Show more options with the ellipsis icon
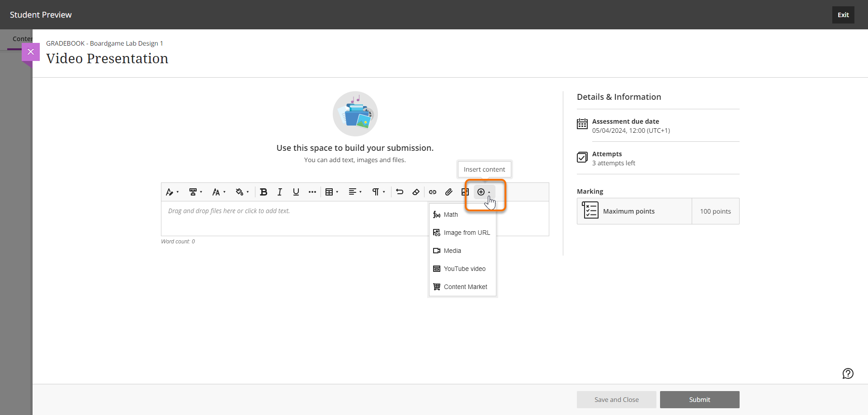868x415 pixels. tap(312, 192)
